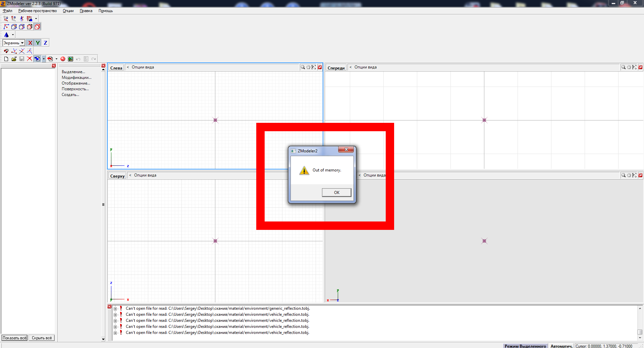Image resolution: width=644 pixels, height=348 pixels.
Task: Open the Рабочее пространство menu
Action: click(38, 11)
